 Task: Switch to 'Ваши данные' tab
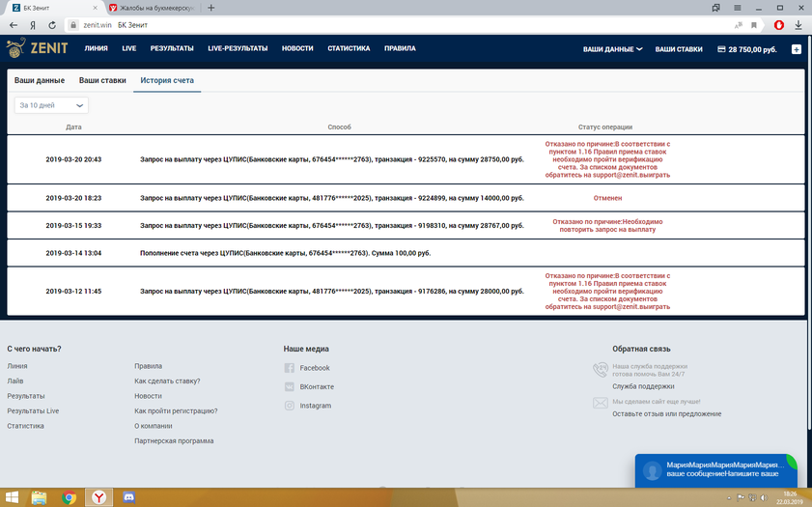(x=40, y=80)
